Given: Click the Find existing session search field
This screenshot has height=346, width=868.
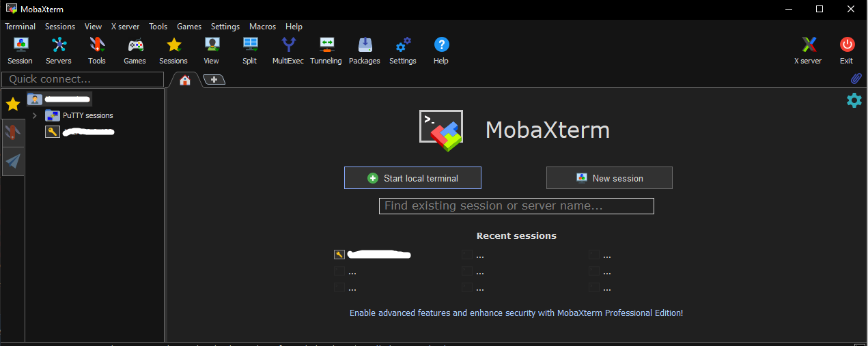Looking at the screenshot, I should point(516,205).
